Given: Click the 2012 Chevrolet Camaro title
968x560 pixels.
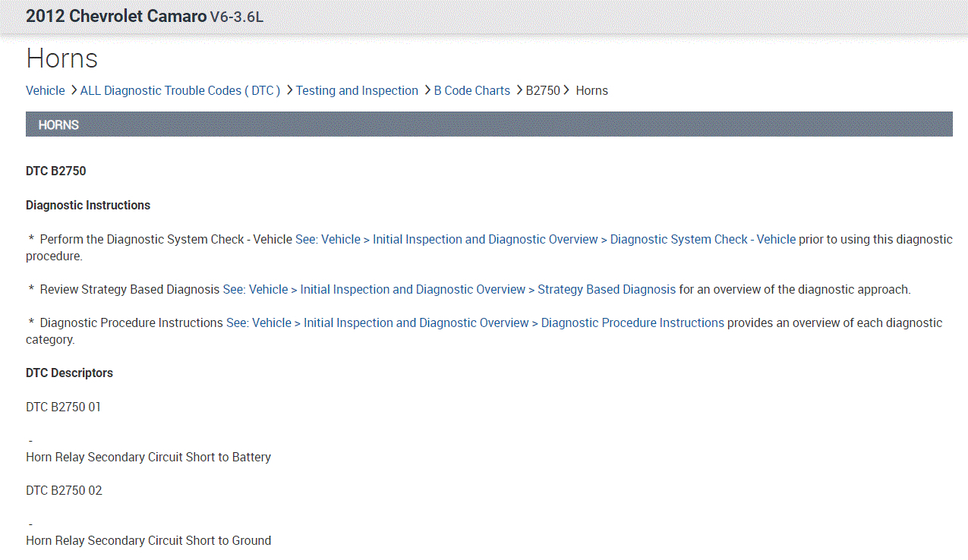Looking at the screenshot, I should pyautogui.click(x=115, y=16).
